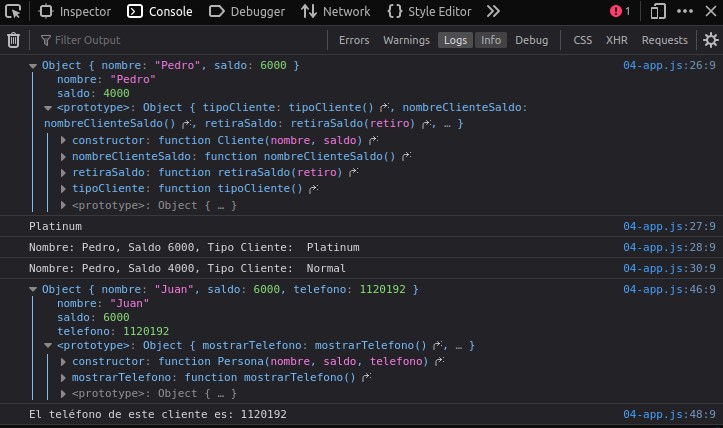Enable the Errors filter
This screenshot has height=428, width=723.
pos(354,40)
